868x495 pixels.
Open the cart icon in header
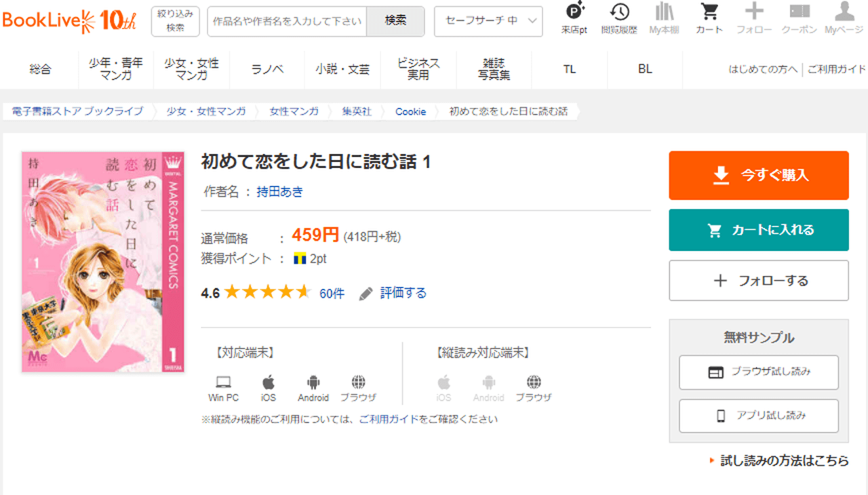tap(709, 12)
